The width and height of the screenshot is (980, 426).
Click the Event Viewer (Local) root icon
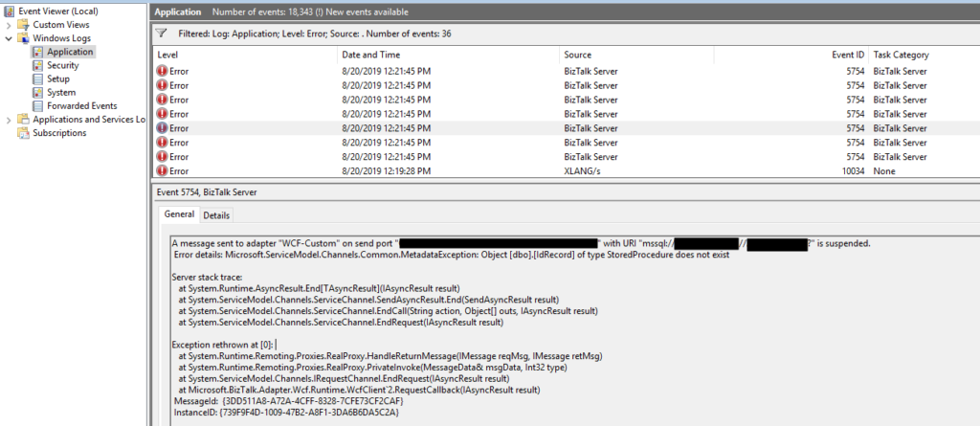pos(10,11)
